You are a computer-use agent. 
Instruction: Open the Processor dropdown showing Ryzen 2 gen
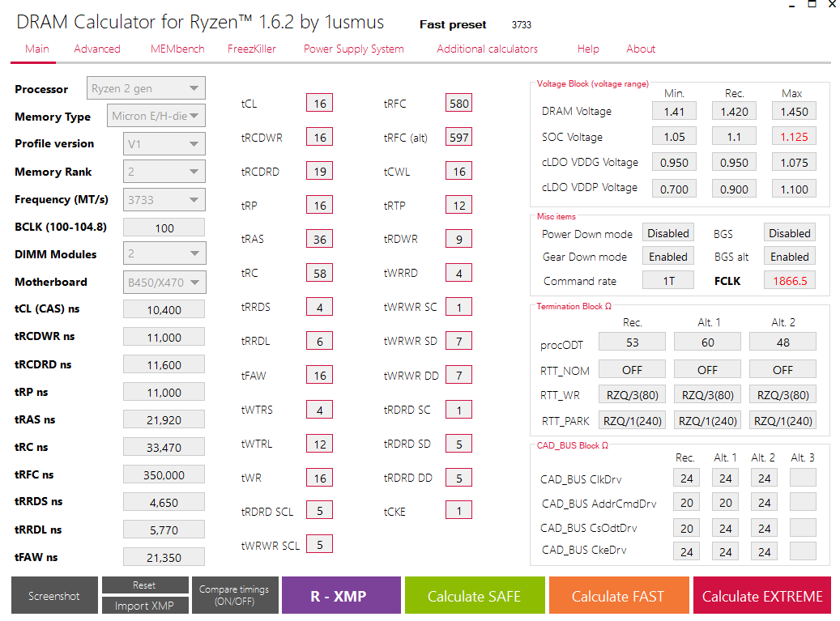pyautogui.click(x=146, y=88)
